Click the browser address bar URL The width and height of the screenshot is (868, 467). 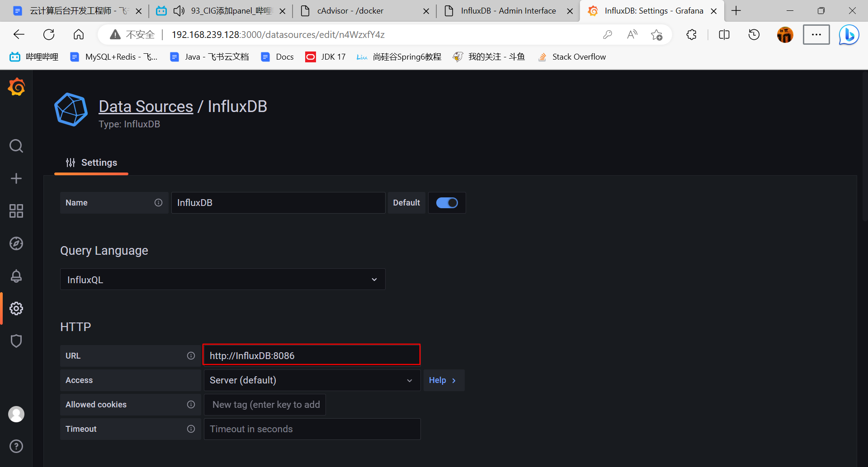click(278, 35)
